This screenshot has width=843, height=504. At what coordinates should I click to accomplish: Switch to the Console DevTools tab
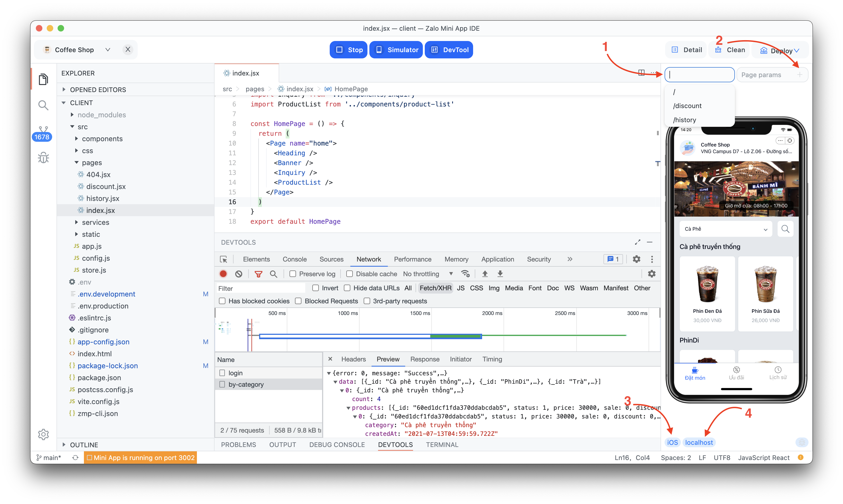point(294,259)
